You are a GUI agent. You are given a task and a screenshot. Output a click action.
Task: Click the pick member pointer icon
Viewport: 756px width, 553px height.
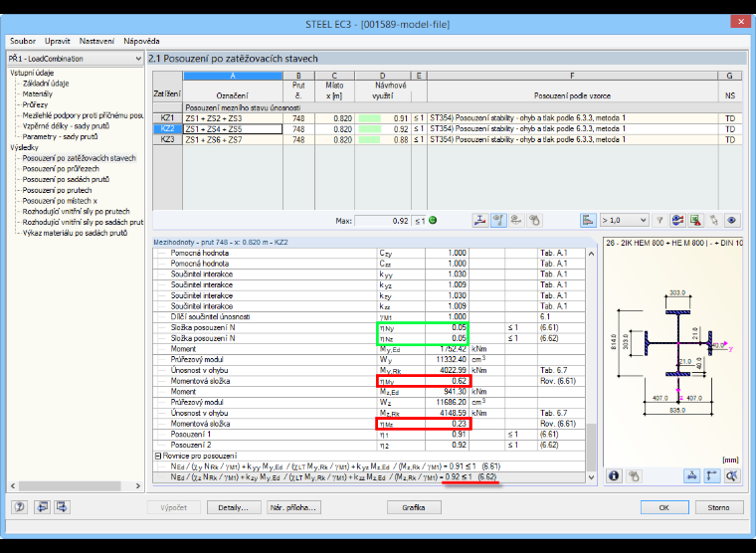[x=713, y=221]
